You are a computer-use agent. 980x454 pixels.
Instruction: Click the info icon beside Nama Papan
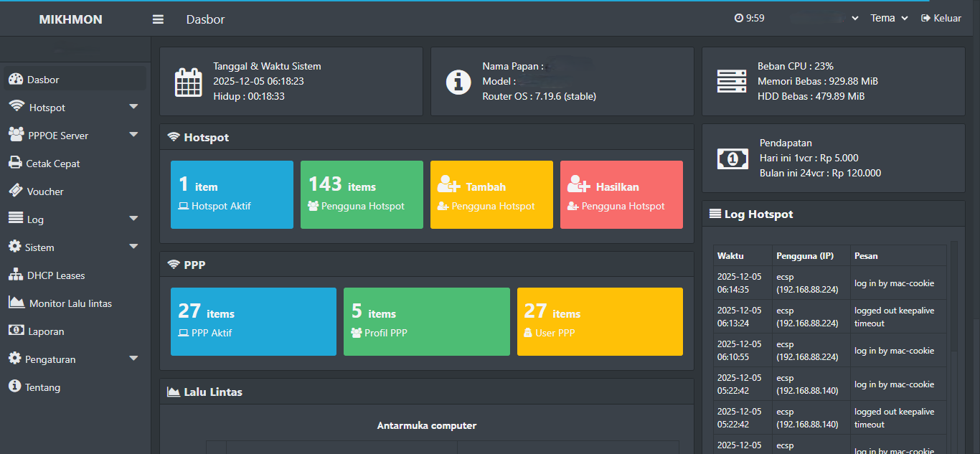click(x=458, y=82)
